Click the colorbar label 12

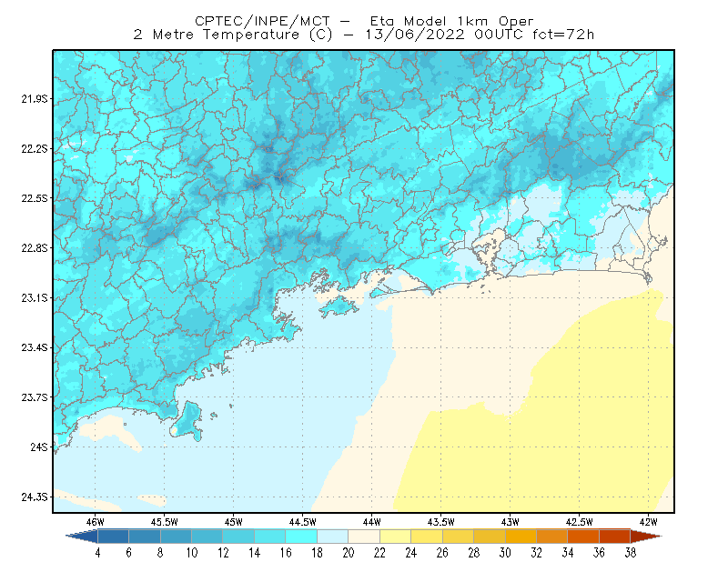pos(223,553)
